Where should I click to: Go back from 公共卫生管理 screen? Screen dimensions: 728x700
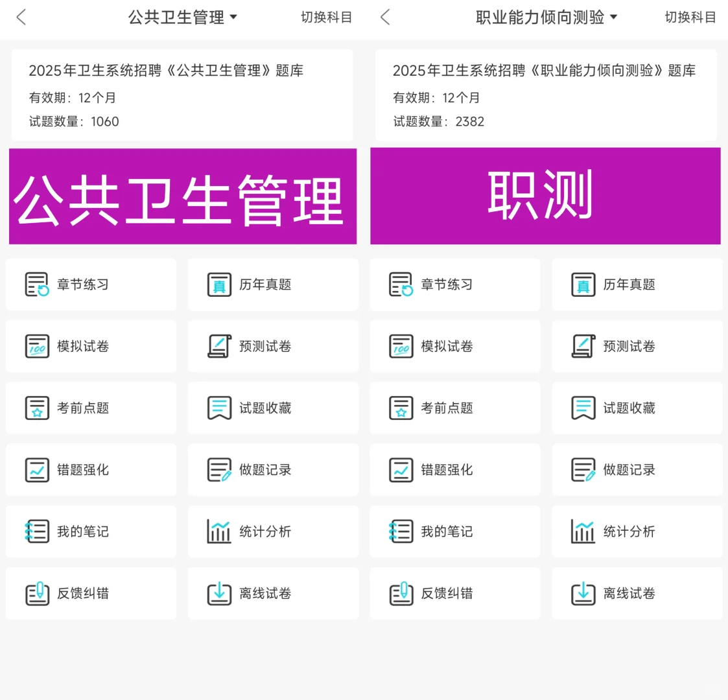pyautogui.click(x=21, y=17)
